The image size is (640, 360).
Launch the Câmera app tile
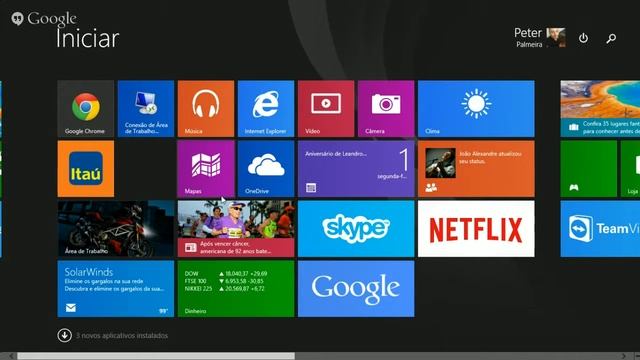pos(386,109)
